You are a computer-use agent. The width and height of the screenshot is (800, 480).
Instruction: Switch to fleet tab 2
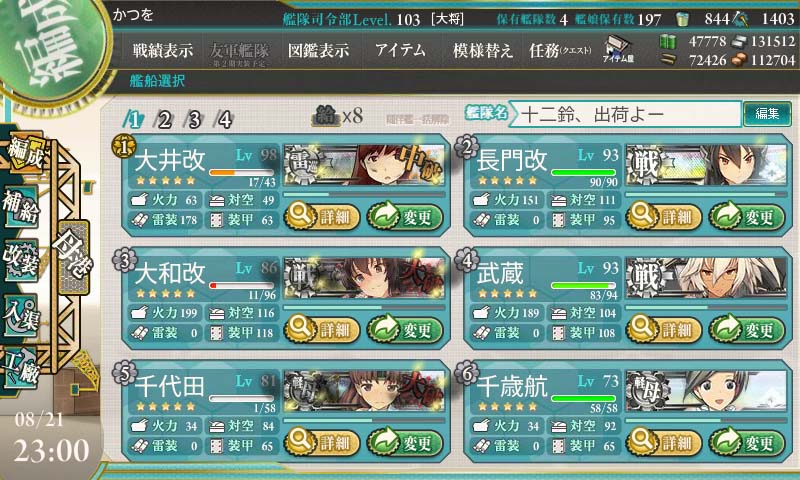click(165, 120)
